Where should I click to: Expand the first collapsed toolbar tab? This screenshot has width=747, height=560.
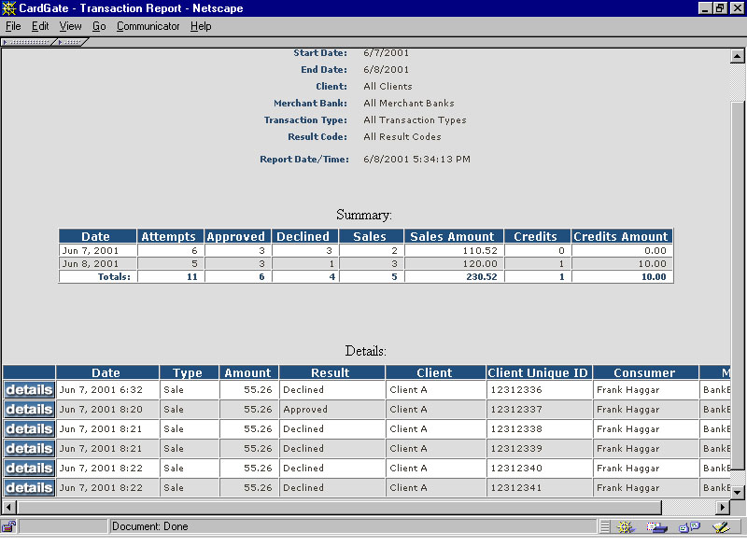(x=28, y=42)
